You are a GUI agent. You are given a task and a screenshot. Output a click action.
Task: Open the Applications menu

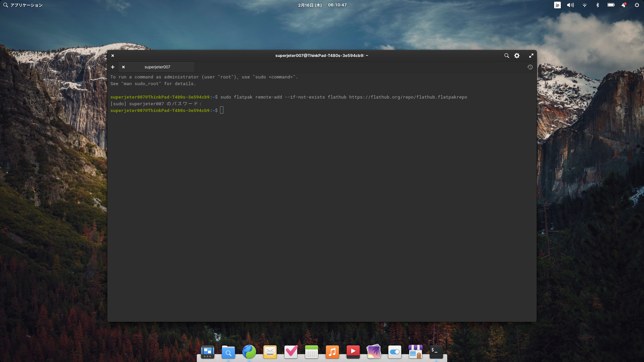23,5
